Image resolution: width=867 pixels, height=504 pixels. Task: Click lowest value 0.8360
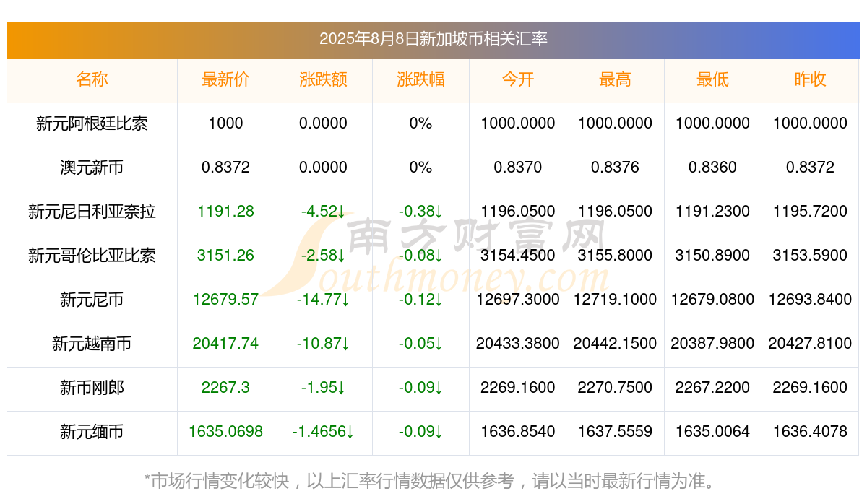(712, 168)
